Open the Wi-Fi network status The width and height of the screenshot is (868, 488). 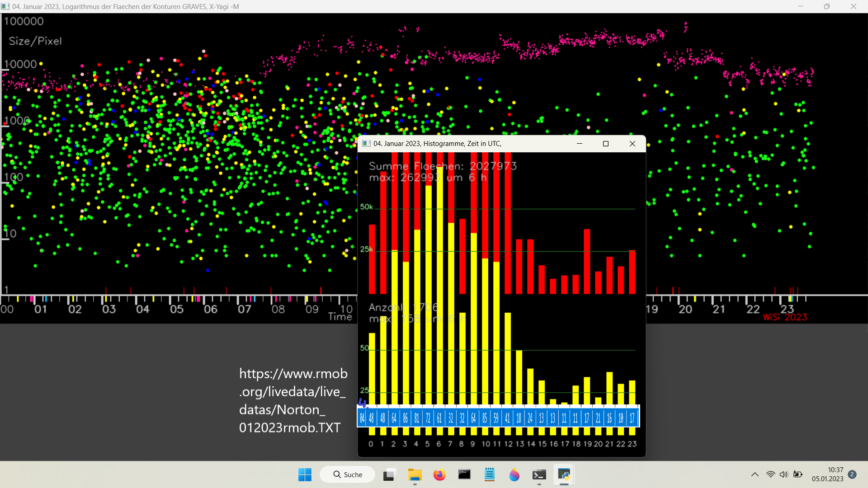(x=770, y=474)
